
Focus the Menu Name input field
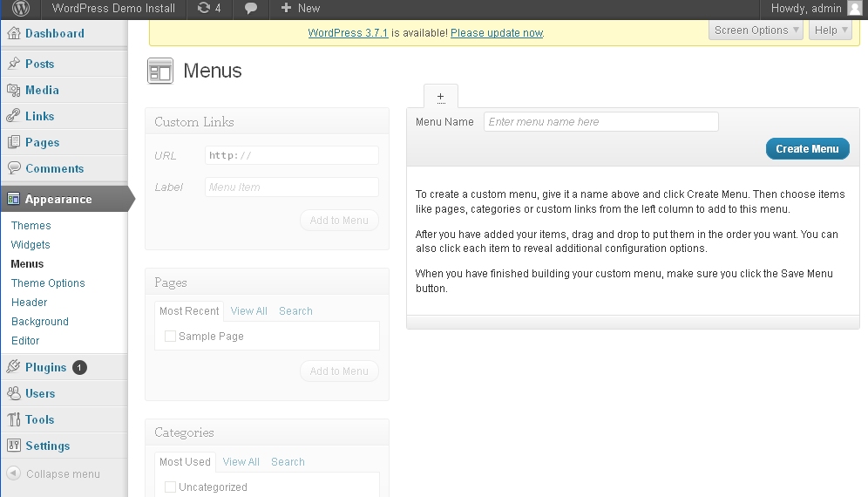coord(601,122)
